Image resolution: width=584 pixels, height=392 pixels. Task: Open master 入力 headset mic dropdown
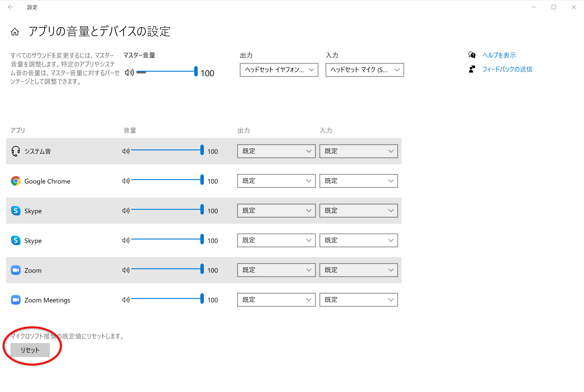(x=365, y=70)
